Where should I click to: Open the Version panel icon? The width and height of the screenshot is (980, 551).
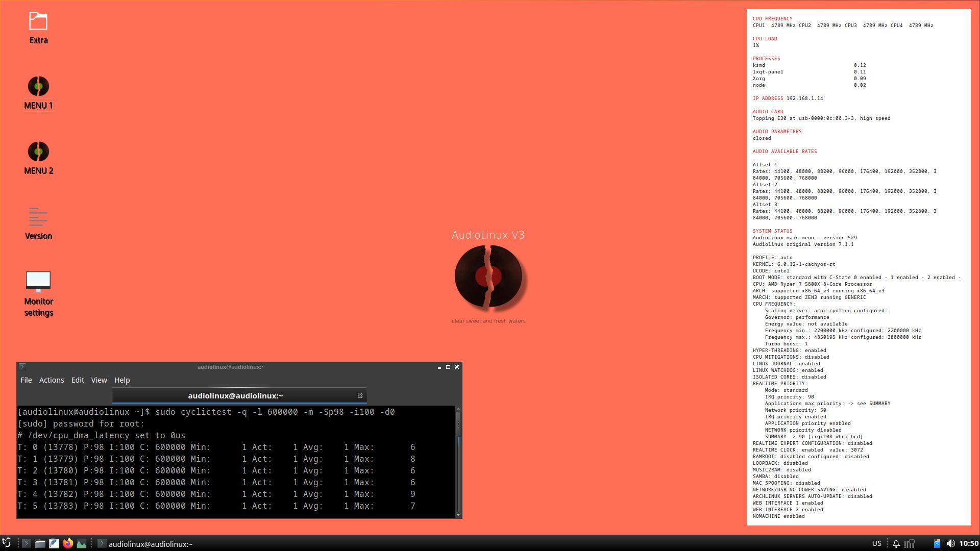pos(38,216)
